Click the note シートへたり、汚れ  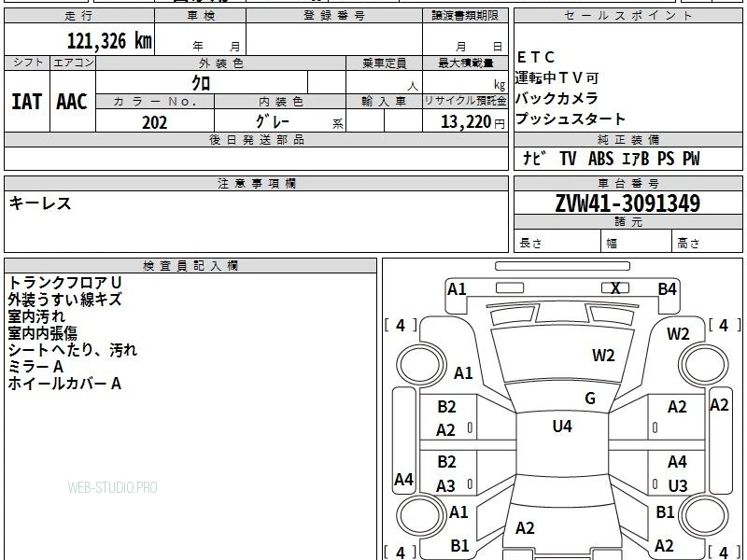click(73, 350)
